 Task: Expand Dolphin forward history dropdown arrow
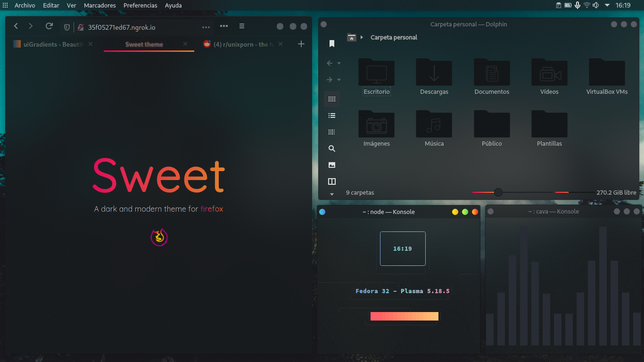click(339, 80)
